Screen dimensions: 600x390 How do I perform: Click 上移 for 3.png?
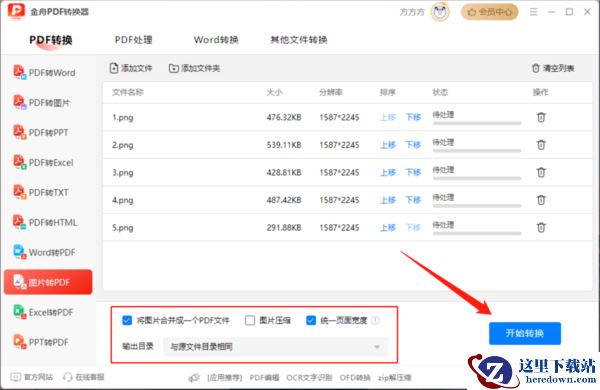(x=388, y=172)
